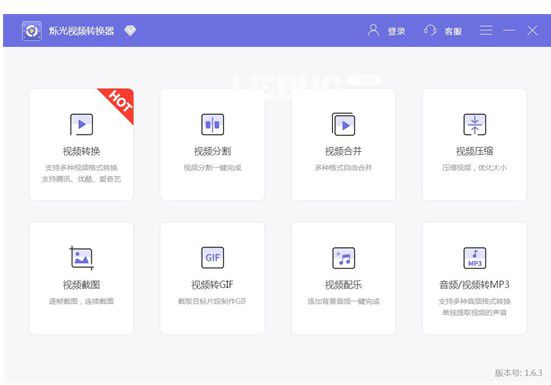The image size is (551, 385).
Task: Open the 视频截图 label
Action: tap(82, 285)
